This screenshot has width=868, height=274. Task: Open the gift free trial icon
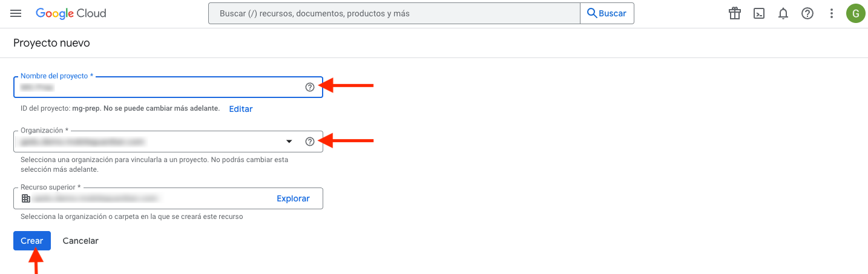pos(735,13)
